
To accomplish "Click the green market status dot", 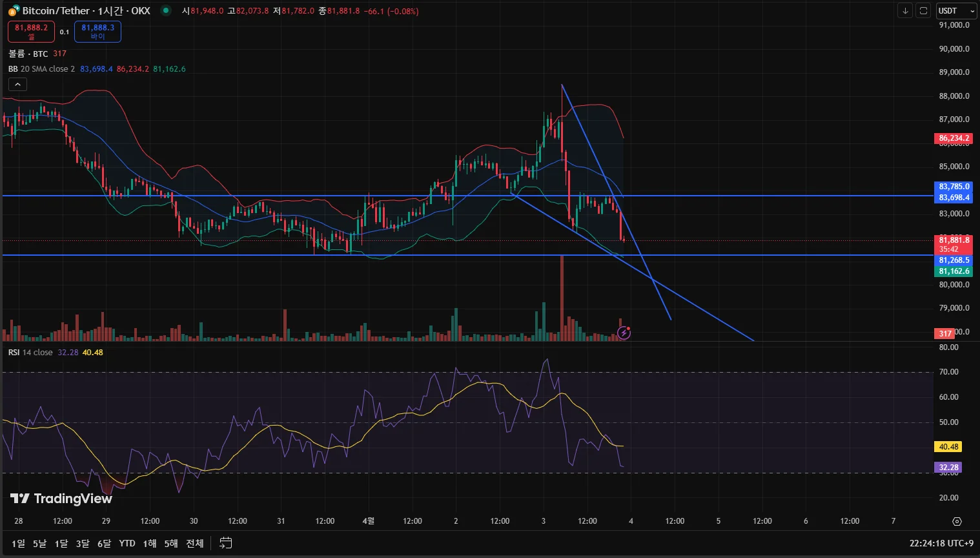I will point(166,10).
